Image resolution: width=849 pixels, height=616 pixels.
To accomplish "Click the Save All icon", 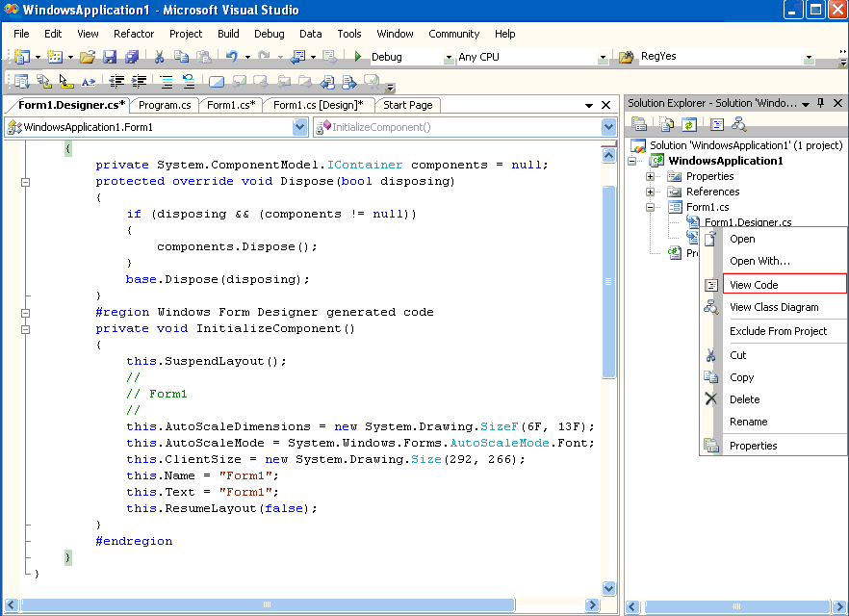I will coord(132,56).
